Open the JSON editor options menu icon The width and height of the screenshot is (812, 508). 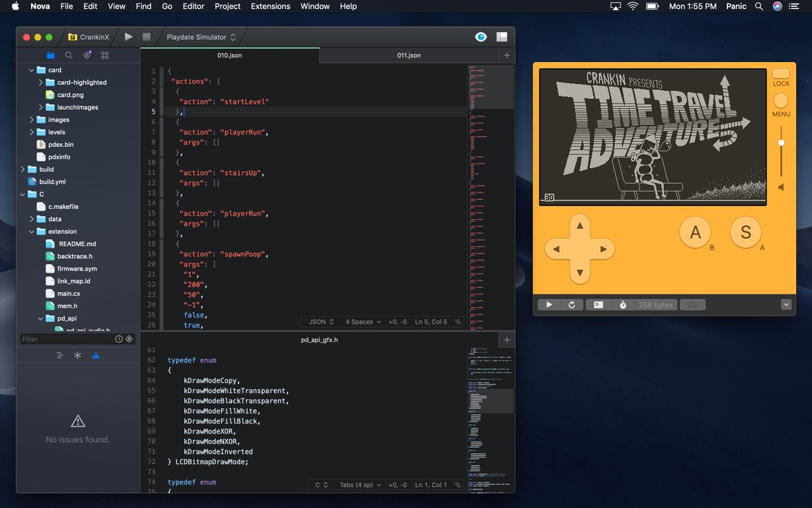(x=458, y=322)
